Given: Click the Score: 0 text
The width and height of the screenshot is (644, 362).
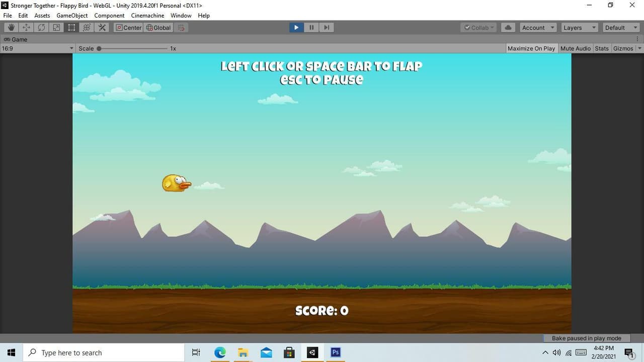Looking at the screenshot, I should pyautogui.click(x=322, y=310).
